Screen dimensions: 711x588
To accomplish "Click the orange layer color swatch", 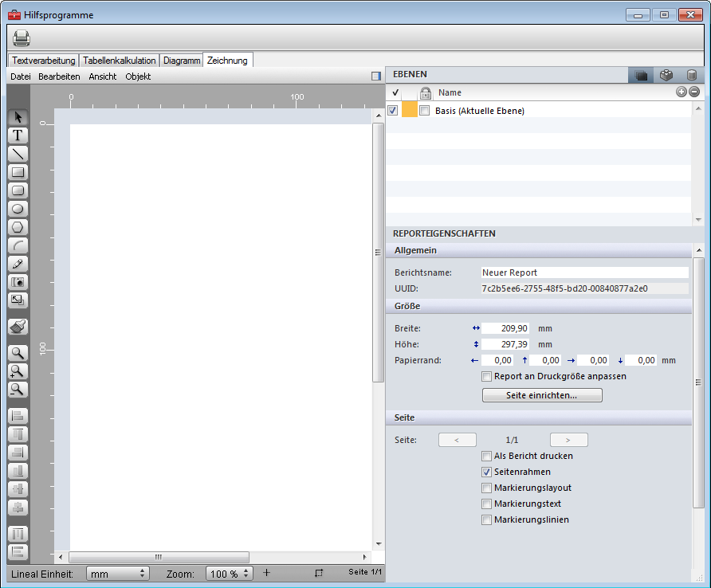I will point(409,111).
